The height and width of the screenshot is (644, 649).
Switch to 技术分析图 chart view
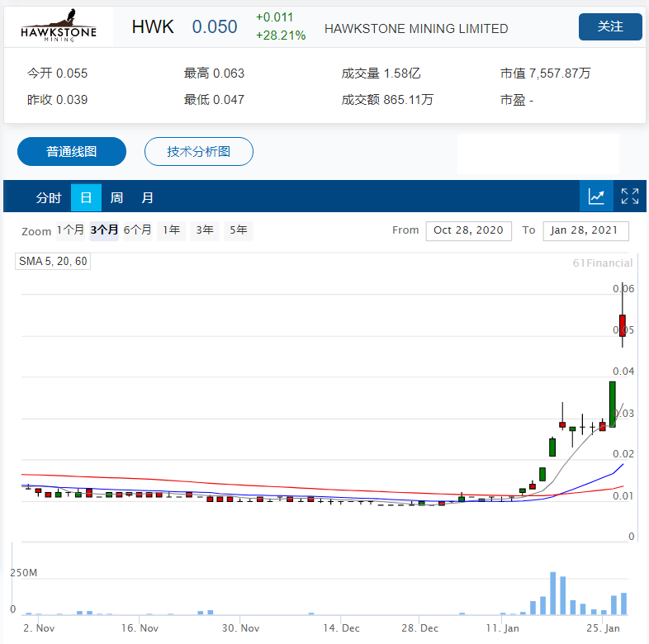pyautogui.click(x=199, y=151)
